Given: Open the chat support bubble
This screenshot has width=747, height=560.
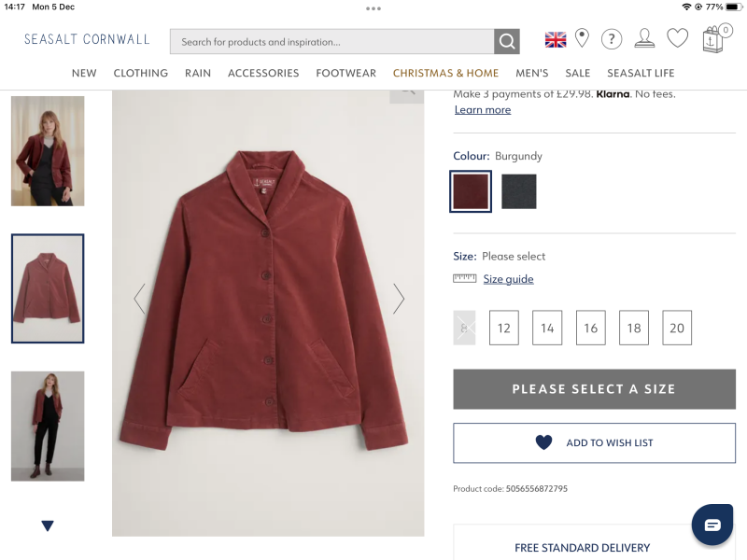Looking at the screenshot, I should pyautogui.click(x=712, y=525).
